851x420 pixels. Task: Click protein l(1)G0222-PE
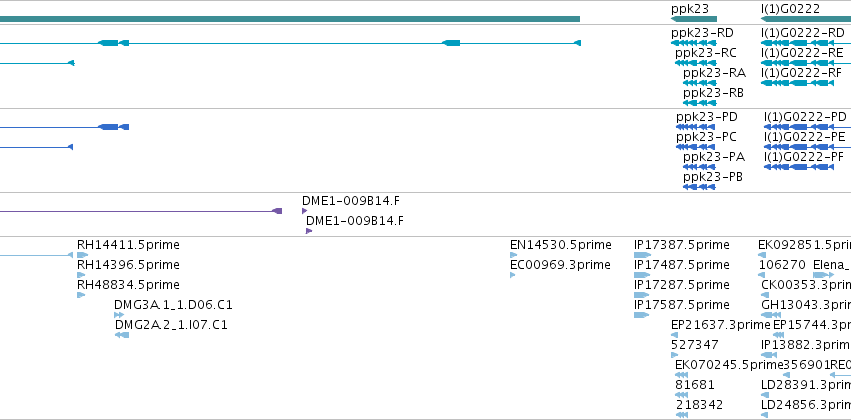click(x=804, y=137)
